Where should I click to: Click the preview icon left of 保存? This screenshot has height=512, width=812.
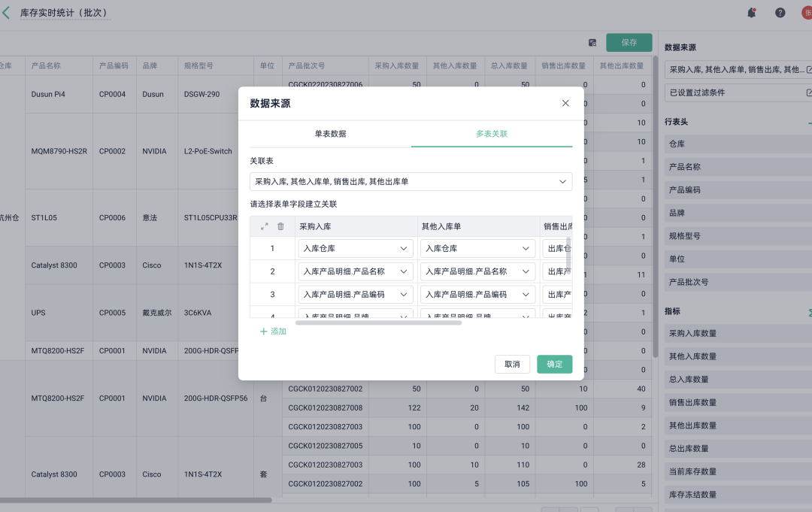592,43
